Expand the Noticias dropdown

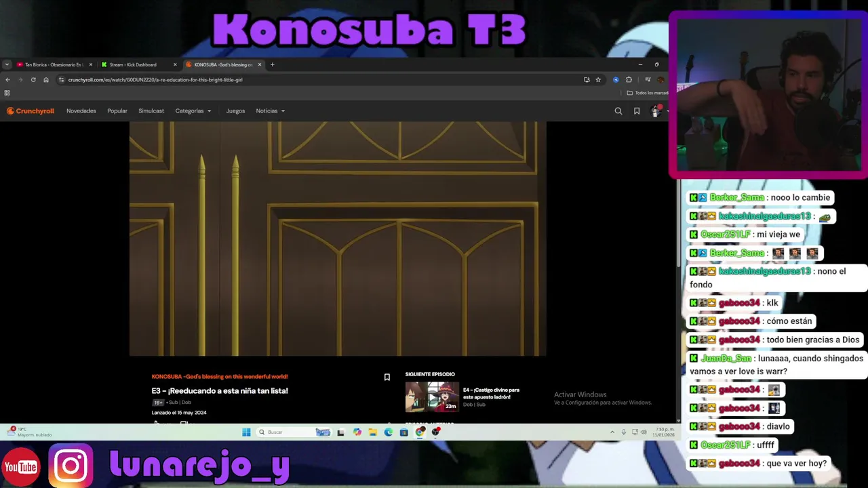271,111
